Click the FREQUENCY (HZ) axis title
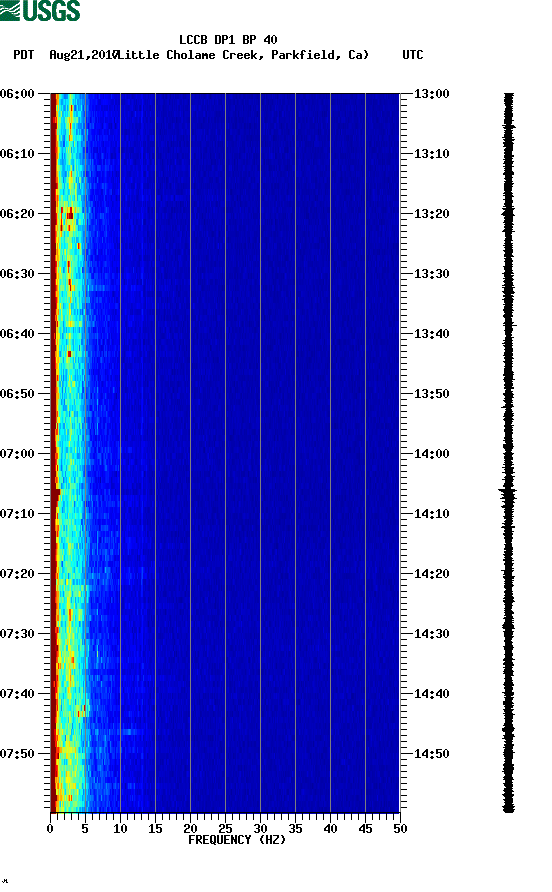This screenshot has height=892, width=552. 237,840
